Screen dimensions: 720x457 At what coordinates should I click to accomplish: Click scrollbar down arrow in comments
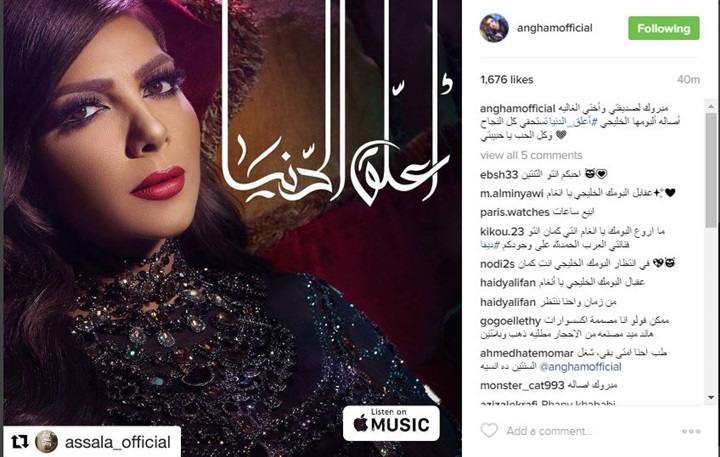click(711, 398)
